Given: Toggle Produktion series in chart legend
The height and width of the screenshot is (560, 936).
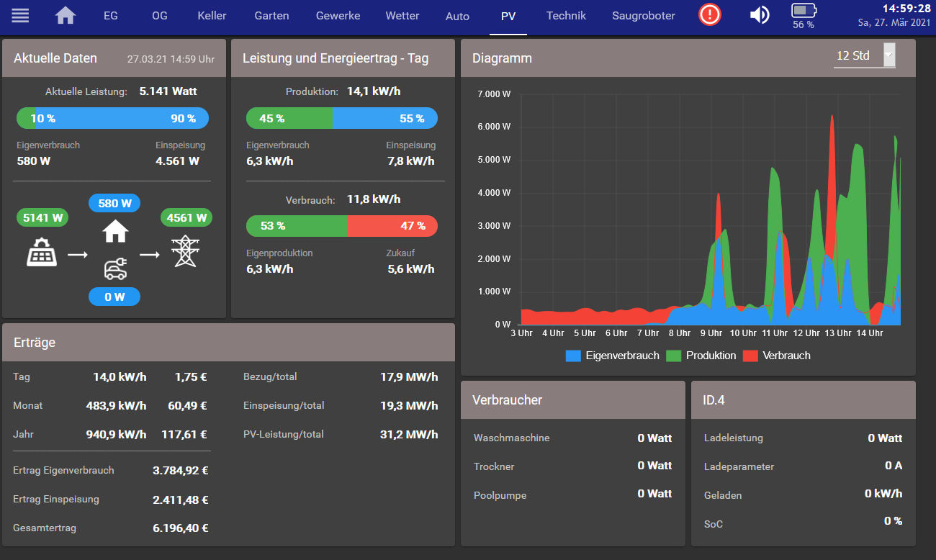Looking at the screenshot, I should [701, 356].
